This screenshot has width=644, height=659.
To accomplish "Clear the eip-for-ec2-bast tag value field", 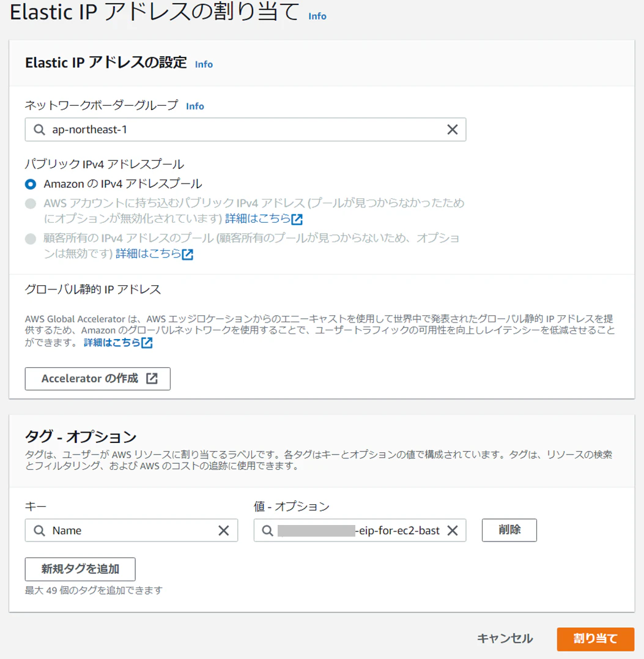I will click(x=453, y=531).
